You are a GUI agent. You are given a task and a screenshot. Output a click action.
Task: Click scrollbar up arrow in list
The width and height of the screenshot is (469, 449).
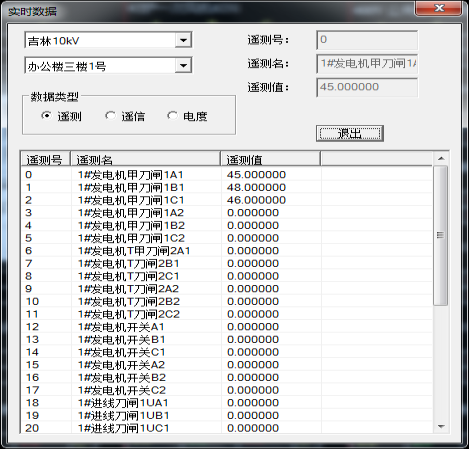point(441,159)
